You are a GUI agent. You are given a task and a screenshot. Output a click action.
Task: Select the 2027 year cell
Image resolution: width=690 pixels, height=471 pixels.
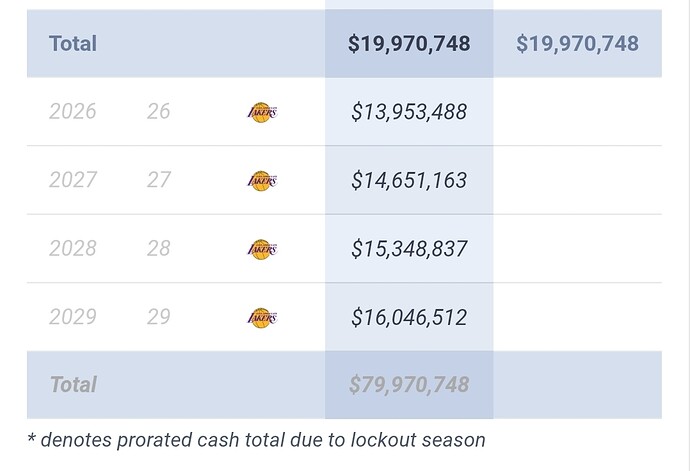pyautogui.click(x=73, y=180)
